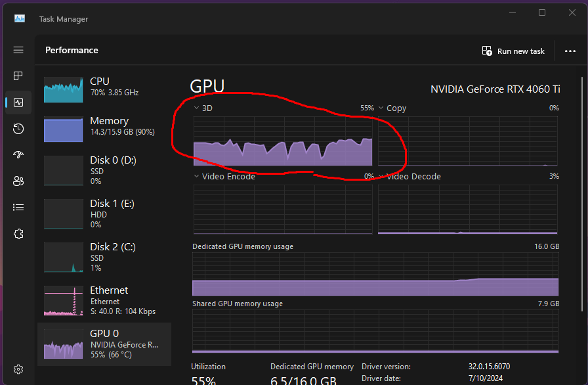Open the Processes page icon
Screen dimensions: 588x385
pos(18,76)
